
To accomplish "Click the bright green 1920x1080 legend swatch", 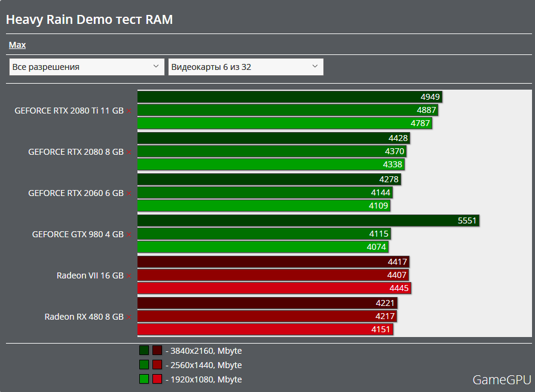I will [144, 379].
